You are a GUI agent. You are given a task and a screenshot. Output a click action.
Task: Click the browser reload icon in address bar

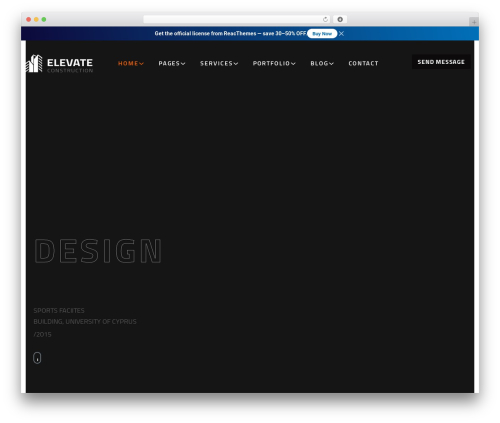pyautogui.click(x=325, y=19)
